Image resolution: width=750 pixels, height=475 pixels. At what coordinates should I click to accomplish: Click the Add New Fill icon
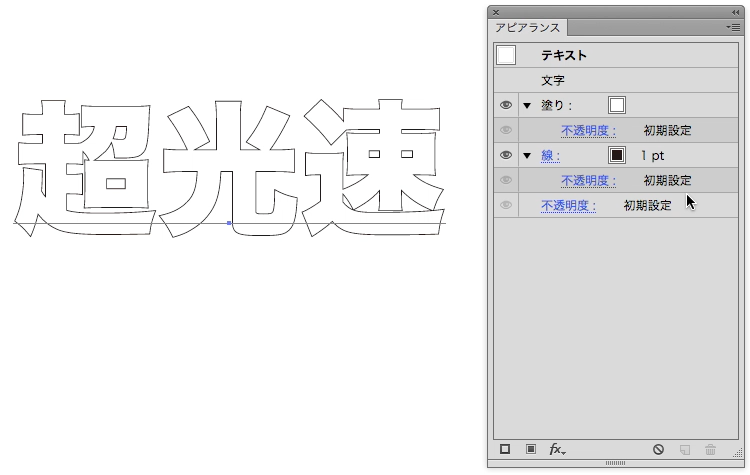point(530,450)
